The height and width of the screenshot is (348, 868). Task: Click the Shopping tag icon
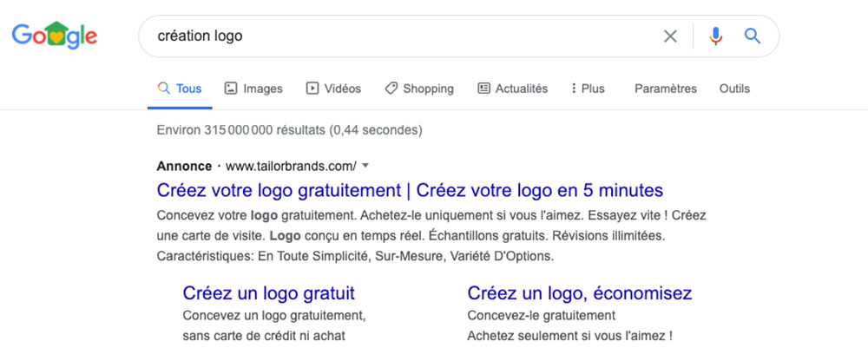pos(391,89)
